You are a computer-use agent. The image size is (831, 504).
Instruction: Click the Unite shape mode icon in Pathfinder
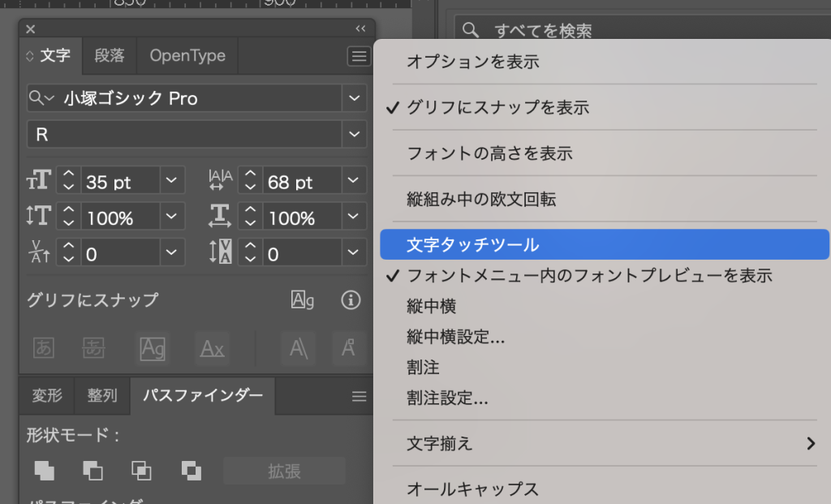click(45, 470)
